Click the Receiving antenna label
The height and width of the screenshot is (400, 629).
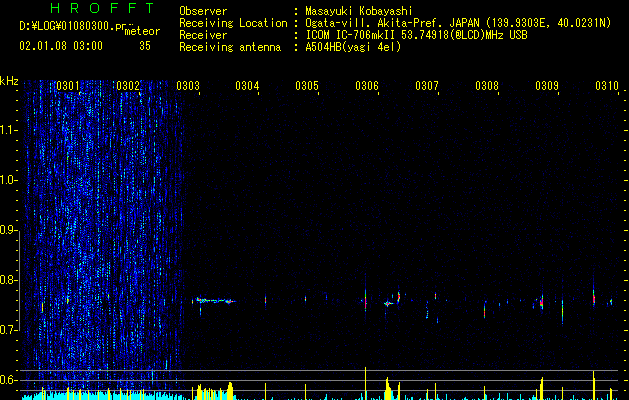coord(230,47)
